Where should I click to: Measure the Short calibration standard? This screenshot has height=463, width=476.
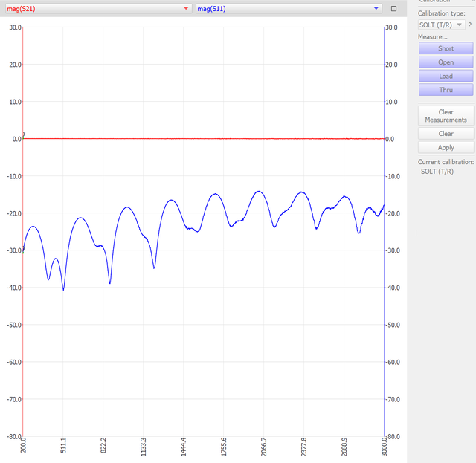coord(446,48)
